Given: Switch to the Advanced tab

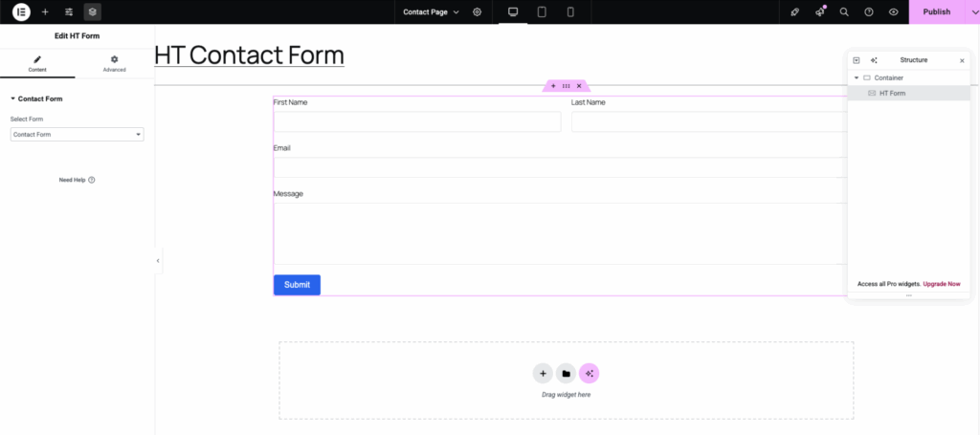Looking at the screenshot, I should [115, 64].
